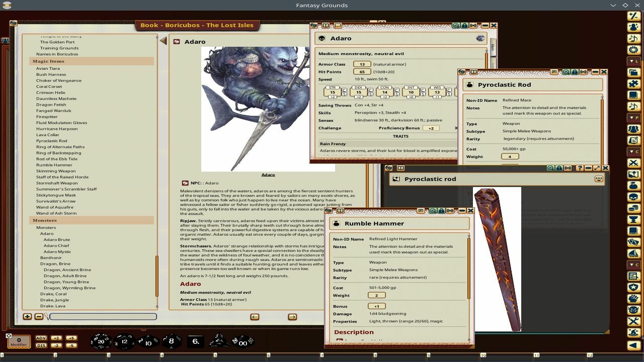
Task: Roll the d12 die
Action: (125, 341)
